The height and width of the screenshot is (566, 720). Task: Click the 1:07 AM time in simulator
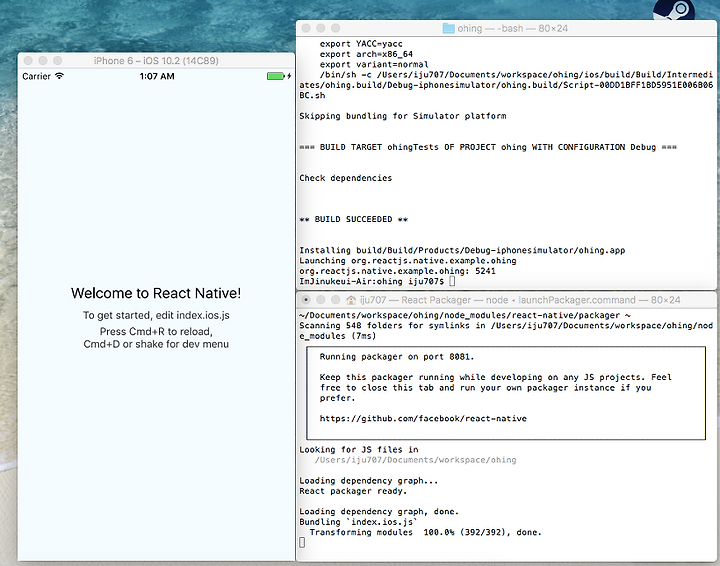(157, 76)
